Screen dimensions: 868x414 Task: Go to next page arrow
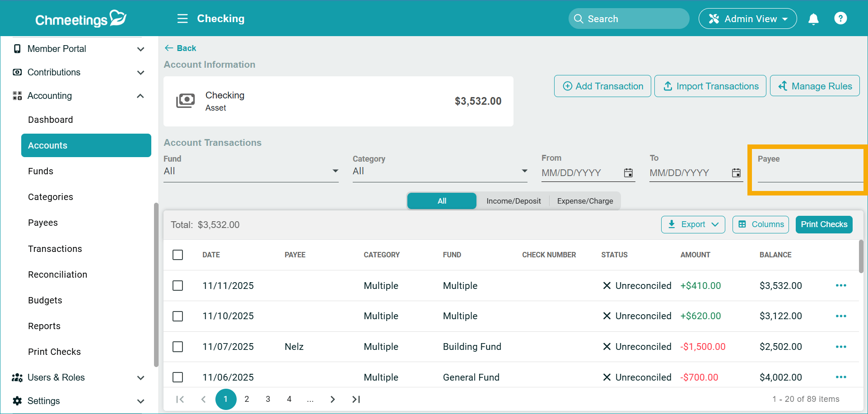point(333,399)
